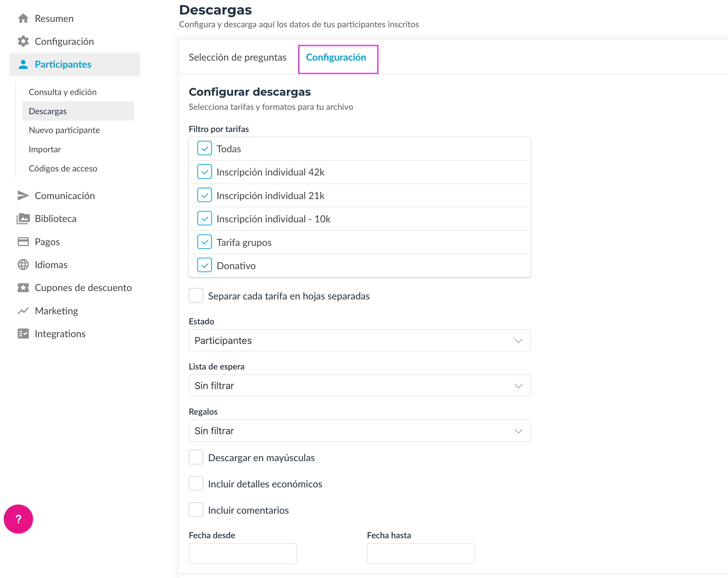Check Incluir detalles económicos option
The width and height of the screenshot is (728, 578).
pyautogui.click(x=196, y=483)
